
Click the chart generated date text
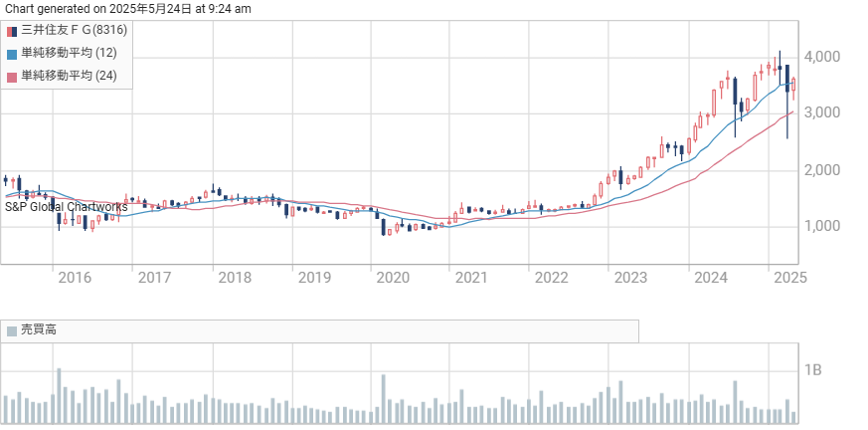128,8
